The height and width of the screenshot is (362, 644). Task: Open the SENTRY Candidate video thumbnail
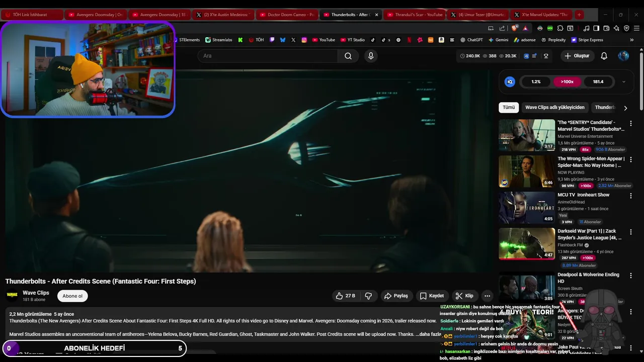click(527, 135)
